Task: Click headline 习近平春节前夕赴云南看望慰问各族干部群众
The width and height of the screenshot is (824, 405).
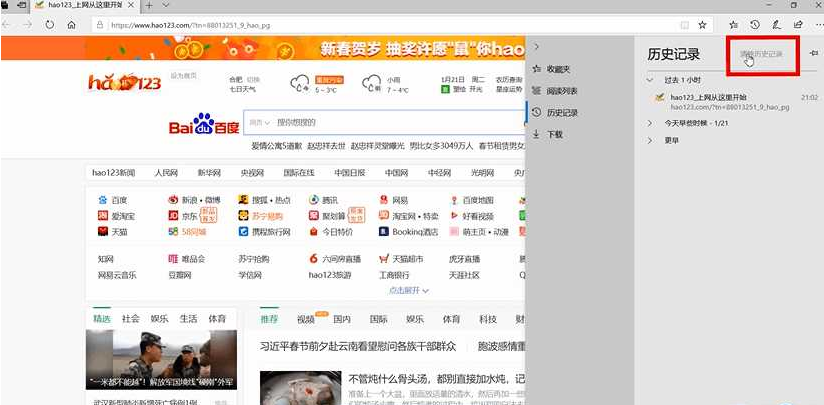Action: point(358,347)
